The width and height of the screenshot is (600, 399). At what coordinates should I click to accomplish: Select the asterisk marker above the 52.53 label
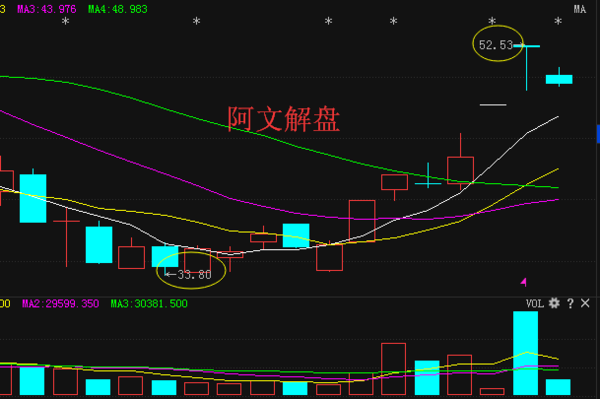[x=492, y=21]
